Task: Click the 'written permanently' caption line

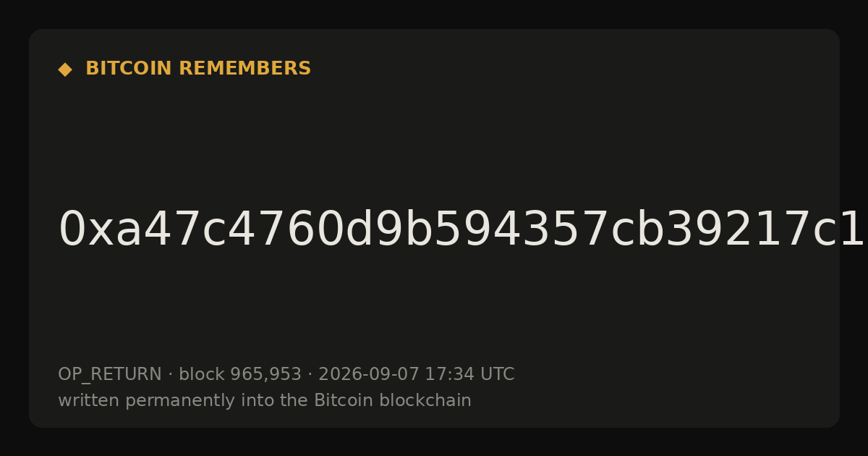Action: [x=265, y=401]
